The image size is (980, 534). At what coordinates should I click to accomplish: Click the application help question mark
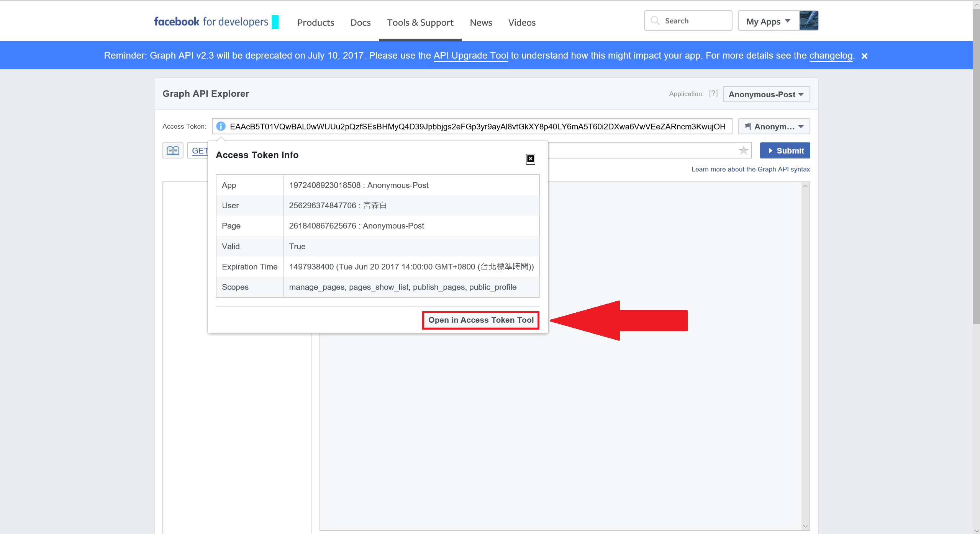click(x=713, y=93)
